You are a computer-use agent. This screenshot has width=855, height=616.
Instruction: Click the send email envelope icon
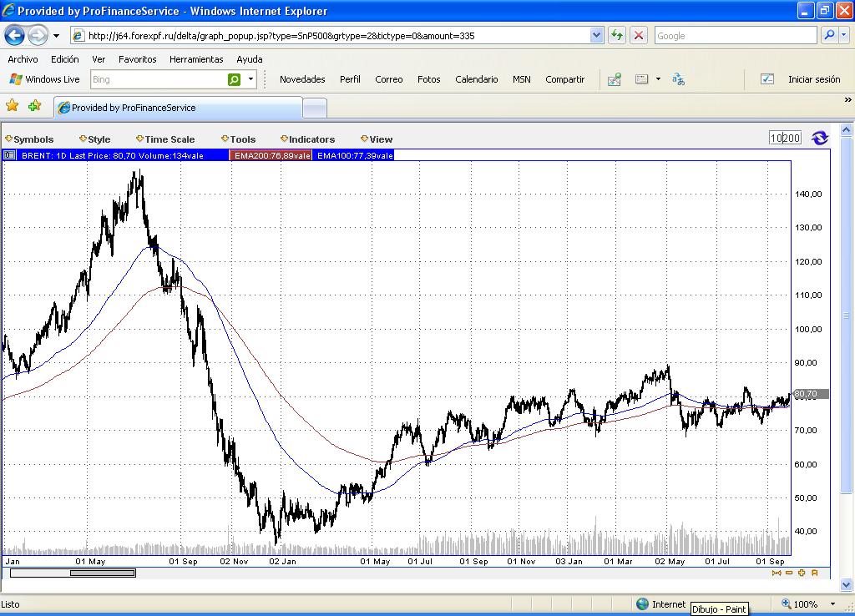(614, 79)
